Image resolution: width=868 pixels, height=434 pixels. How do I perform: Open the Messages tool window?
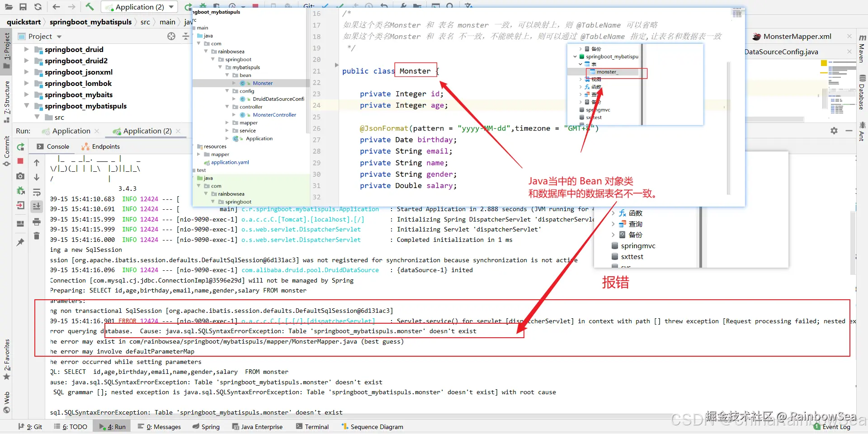click(x=159, y=427)
